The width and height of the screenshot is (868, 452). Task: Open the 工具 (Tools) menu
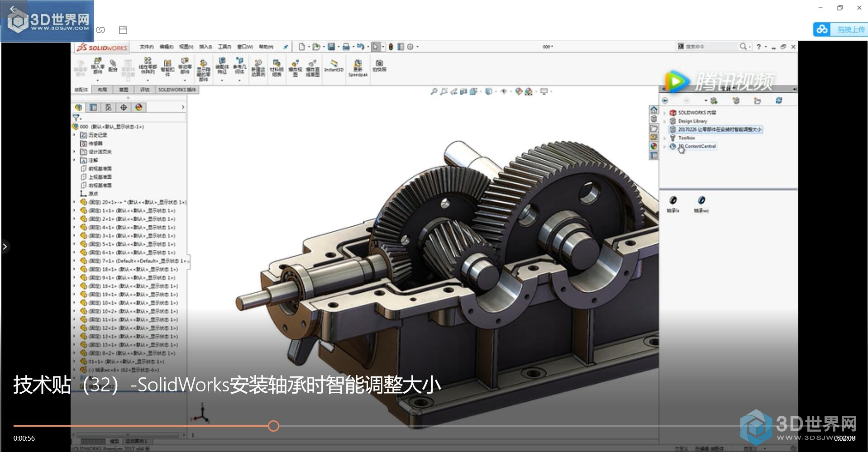coord(224,47)
